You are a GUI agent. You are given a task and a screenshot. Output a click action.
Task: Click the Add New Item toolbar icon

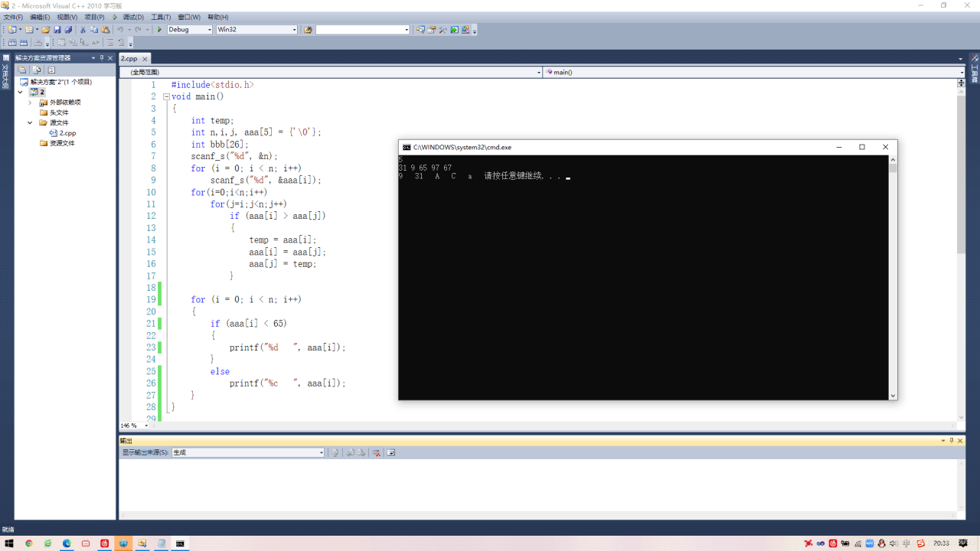pos(29,30)
